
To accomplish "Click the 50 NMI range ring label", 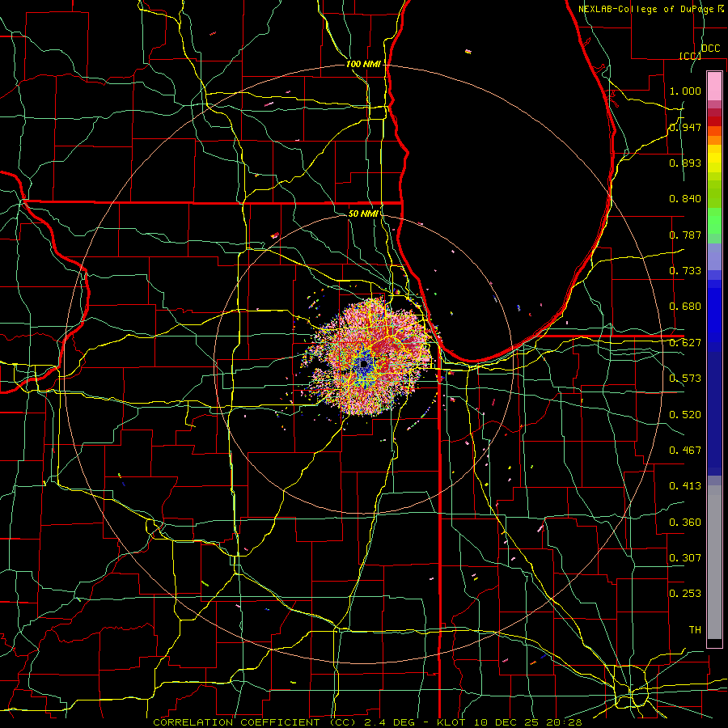I will click(x=363, y=214).
